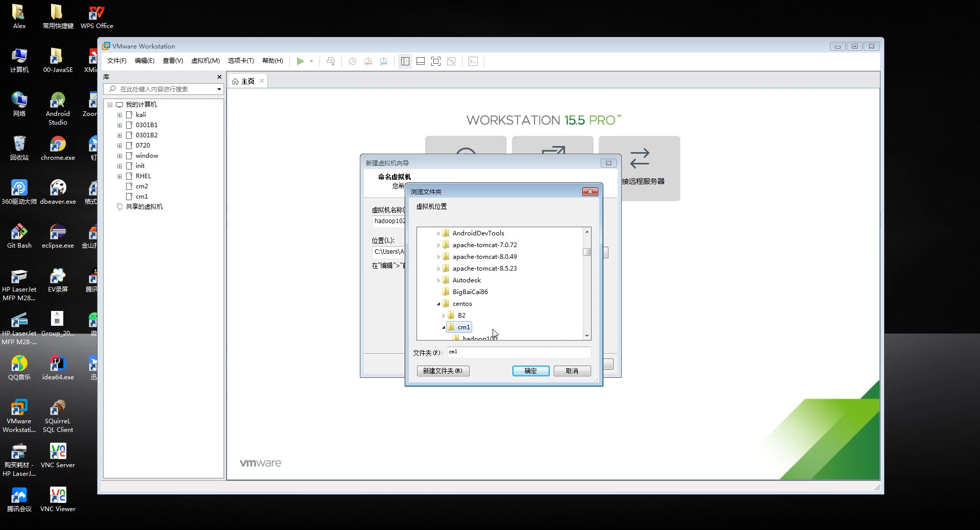Click the 新建文件夹(M) button
Screen dimensions: 980x530
[443, 371]
